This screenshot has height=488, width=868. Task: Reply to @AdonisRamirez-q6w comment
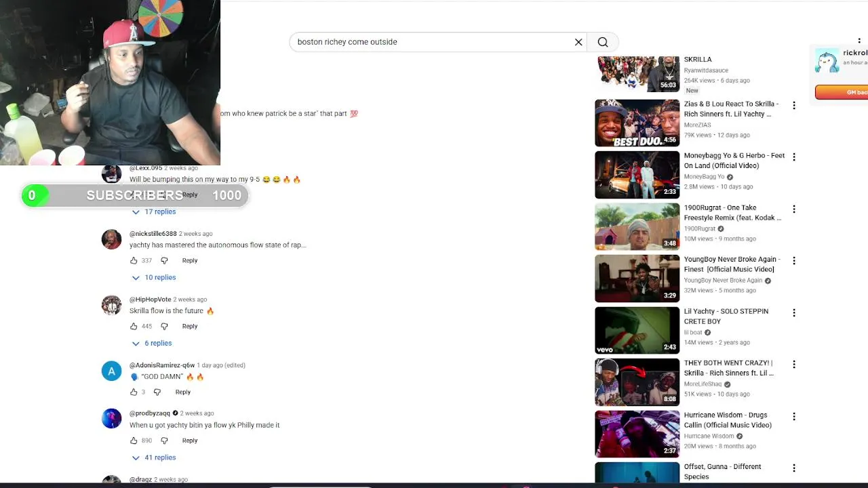click(x=183, y=392)
